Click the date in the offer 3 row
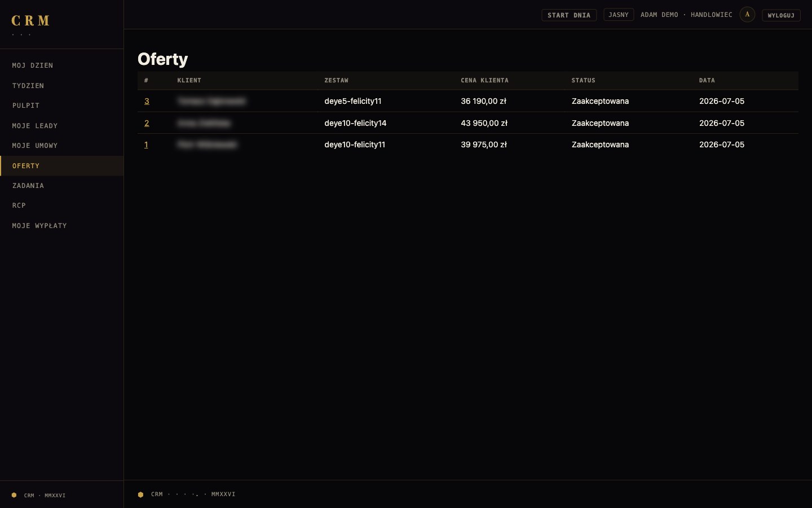Image resolution: width=812 pixels, height=508 pixels. 722,101
